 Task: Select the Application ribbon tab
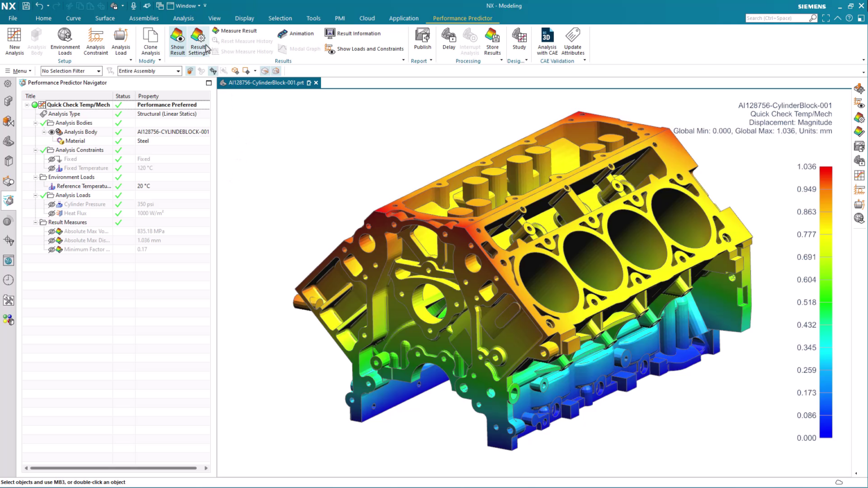[x=403, y=18]
